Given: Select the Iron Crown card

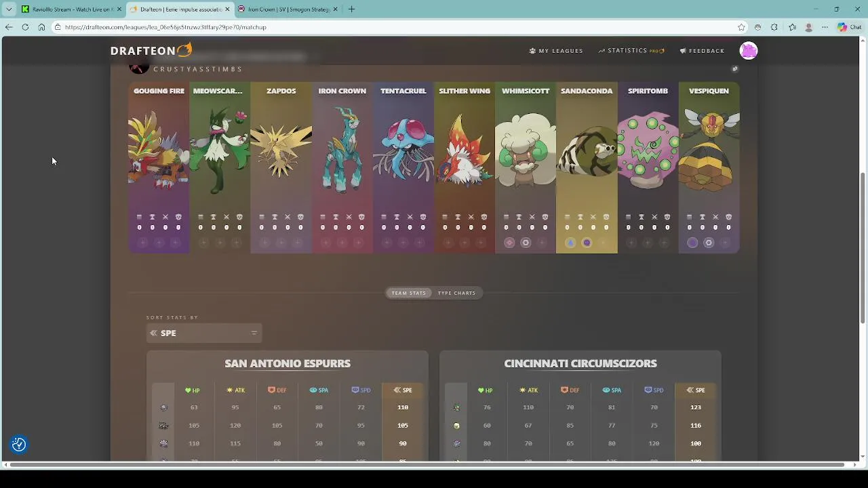Looking at the screenshot, I should (342, 168).
